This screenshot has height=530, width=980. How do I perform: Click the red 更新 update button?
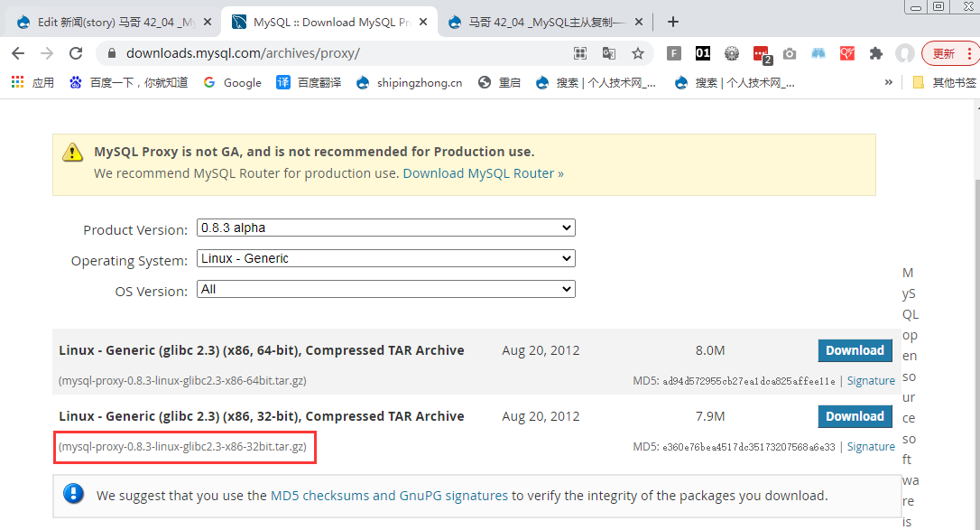944,54
